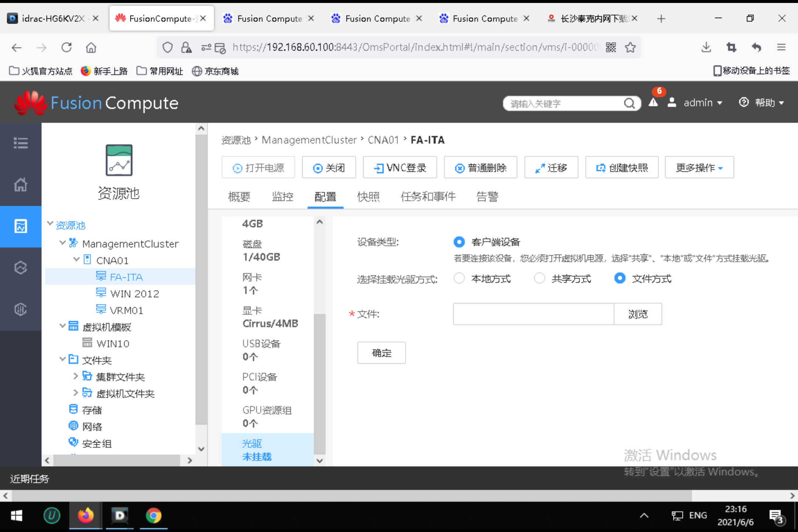Select the home icon in left sidebar

tap(21, 185)
